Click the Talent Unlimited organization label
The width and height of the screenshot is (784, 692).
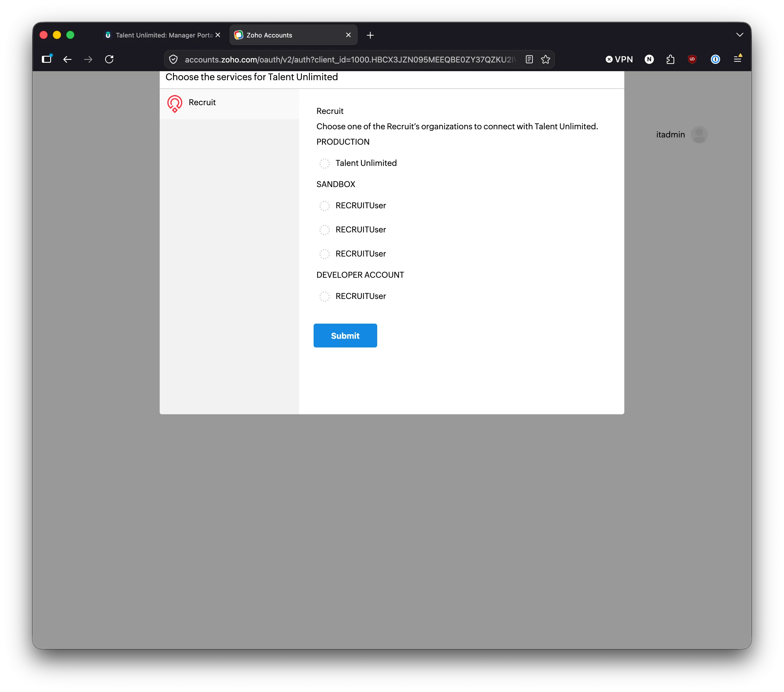[366, 163]
